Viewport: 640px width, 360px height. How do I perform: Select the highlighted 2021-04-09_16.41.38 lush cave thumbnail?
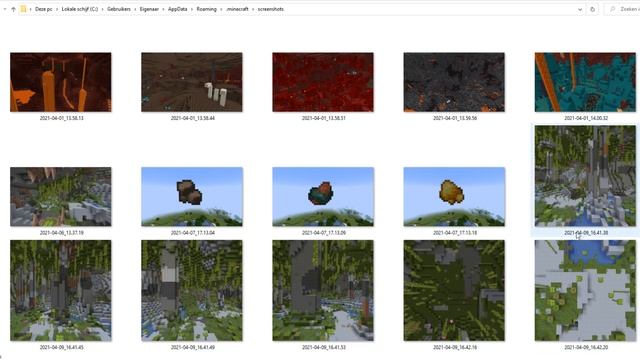point(585,176)
